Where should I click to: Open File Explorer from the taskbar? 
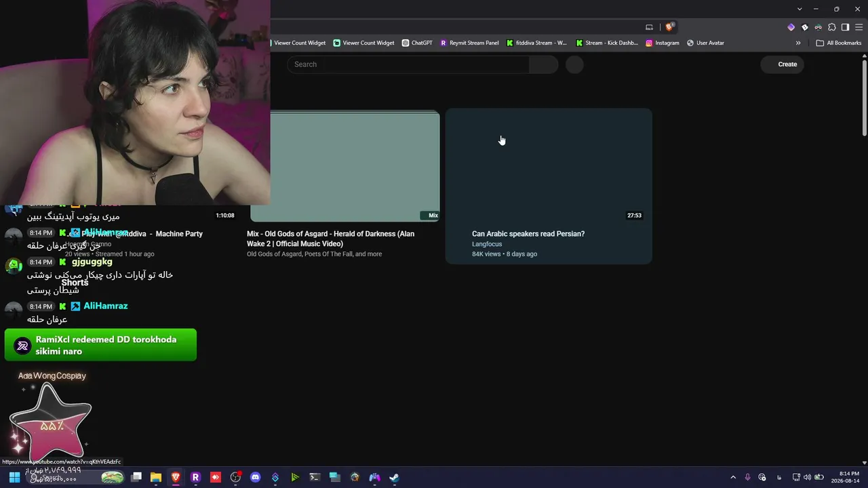point(156,477)
